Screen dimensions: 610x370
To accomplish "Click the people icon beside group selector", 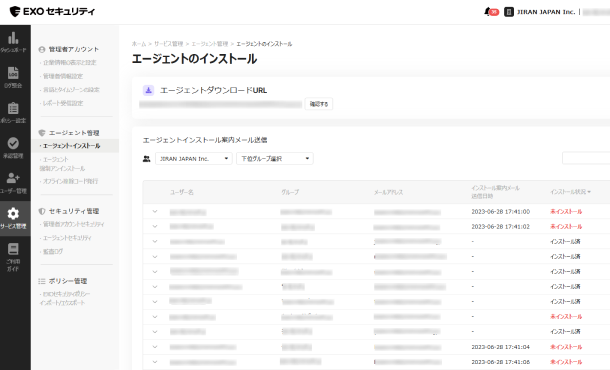I will point(147,159).
